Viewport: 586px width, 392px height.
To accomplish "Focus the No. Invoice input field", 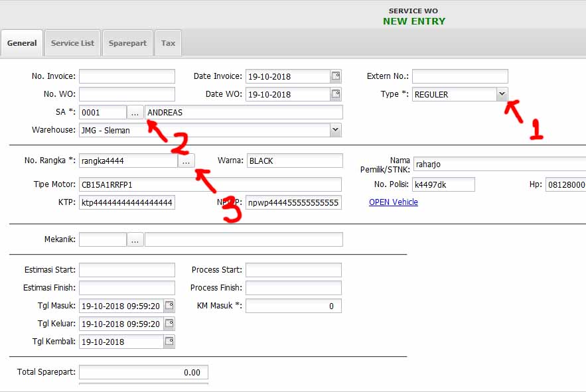I will pos(127,76).
